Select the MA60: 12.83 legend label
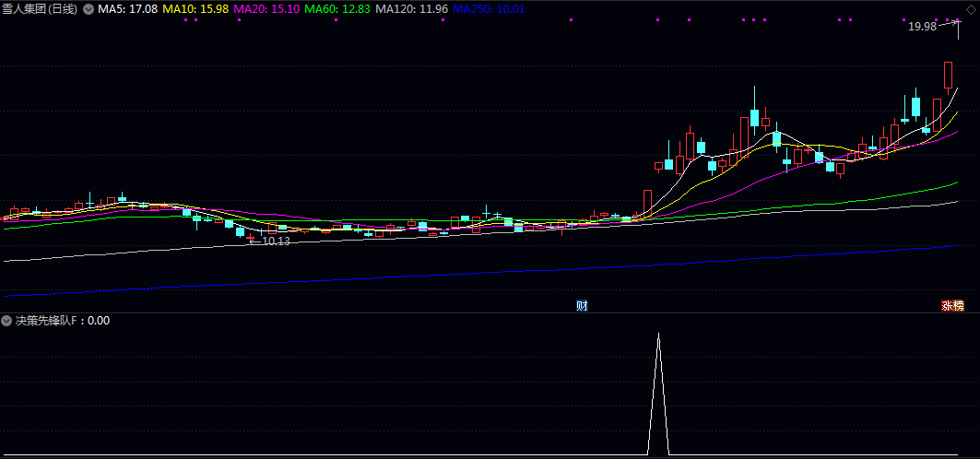 click(x=337, y=9)
